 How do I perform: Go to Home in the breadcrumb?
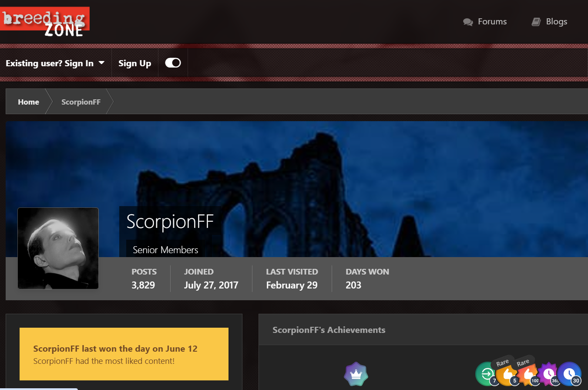28,102
